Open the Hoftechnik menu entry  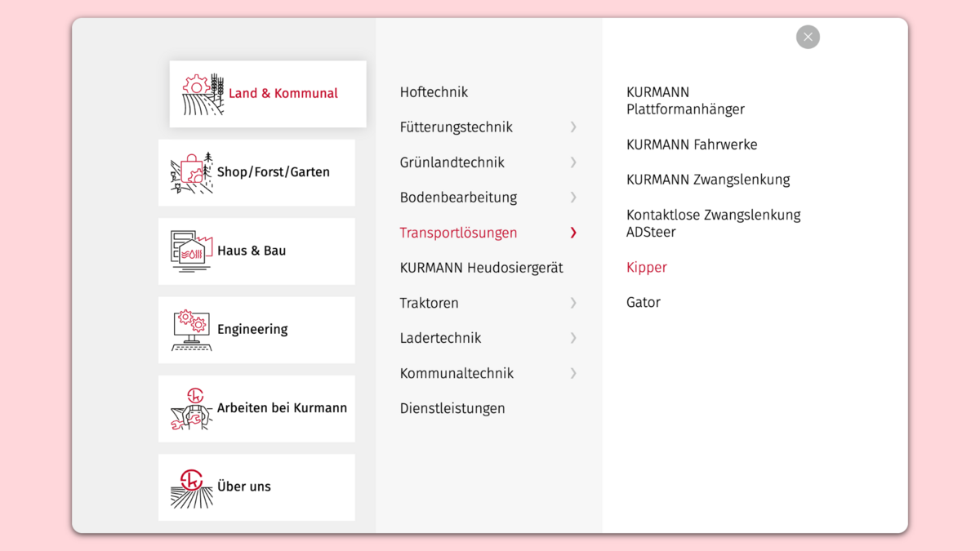(434, 92)
